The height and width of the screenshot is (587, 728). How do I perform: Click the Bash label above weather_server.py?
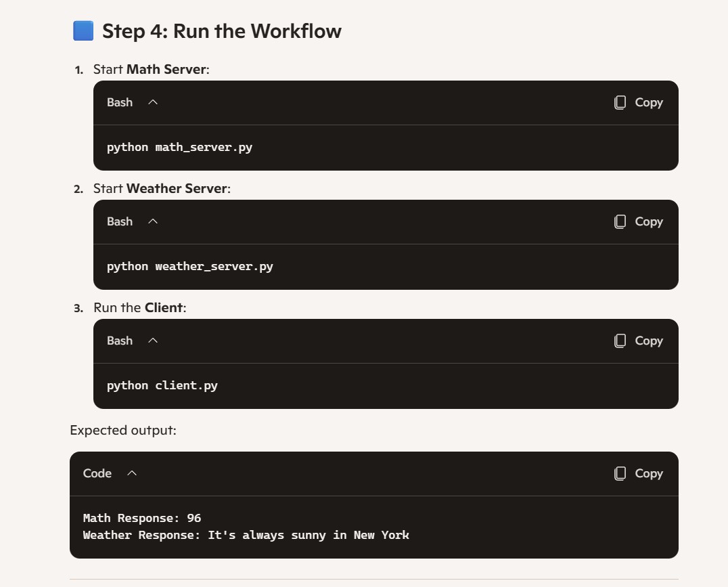click(120, 221)
